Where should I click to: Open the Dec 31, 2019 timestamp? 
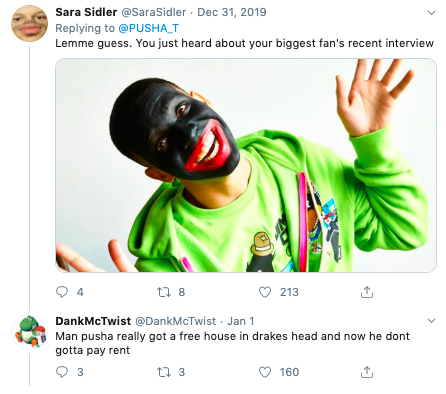[232, 12]
